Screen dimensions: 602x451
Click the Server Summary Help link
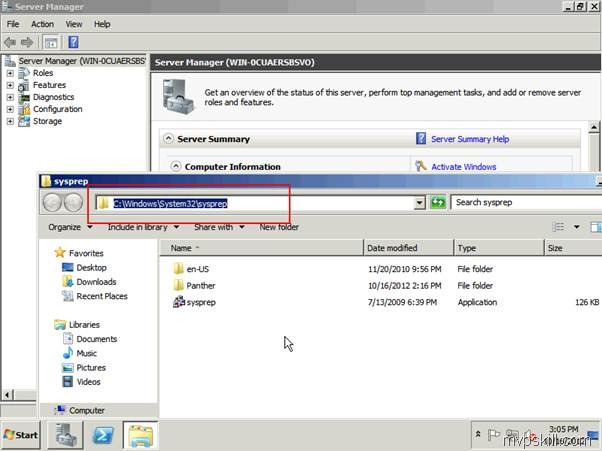pos(470,139)
